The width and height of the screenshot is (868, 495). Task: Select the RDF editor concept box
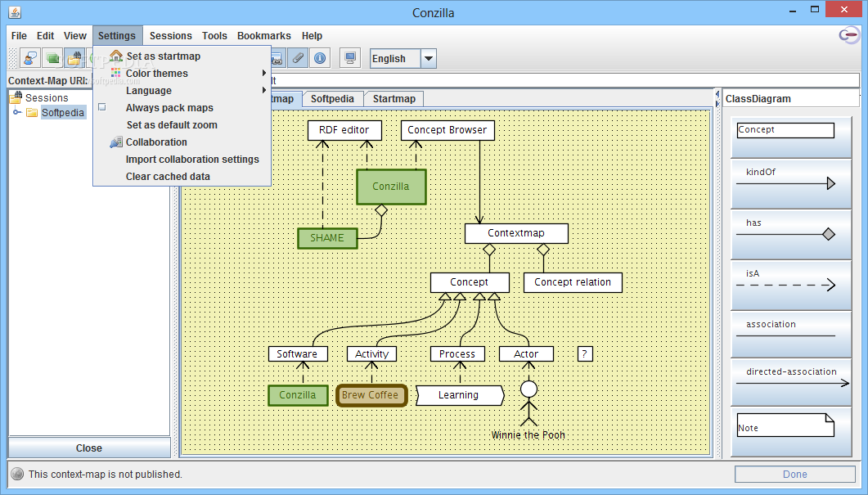[x=344, y=130]
